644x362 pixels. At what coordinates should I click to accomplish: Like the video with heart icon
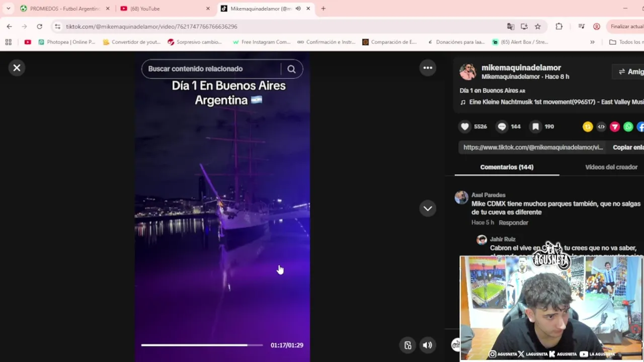[x=465, y=127]
